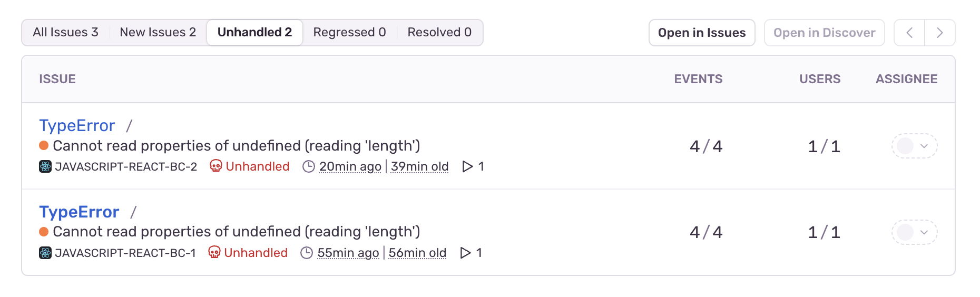
Task: Click the skull icon on BC-2 issue
Action: [215, 166]
